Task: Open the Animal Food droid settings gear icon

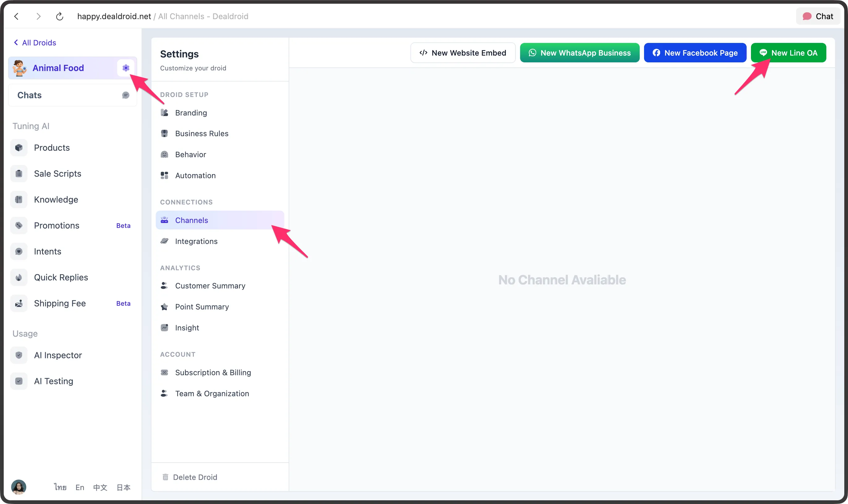Action: click(126, 68)
